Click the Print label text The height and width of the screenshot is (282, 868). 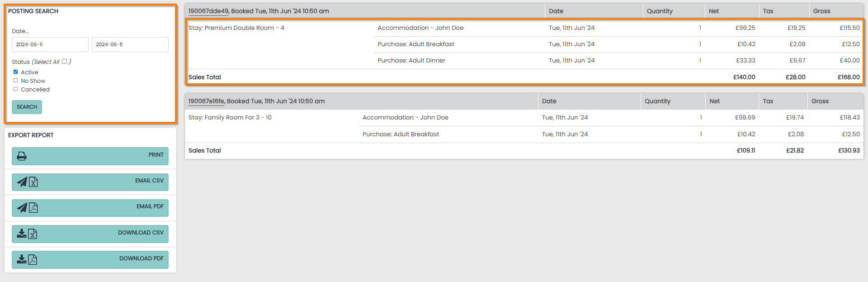156,155
